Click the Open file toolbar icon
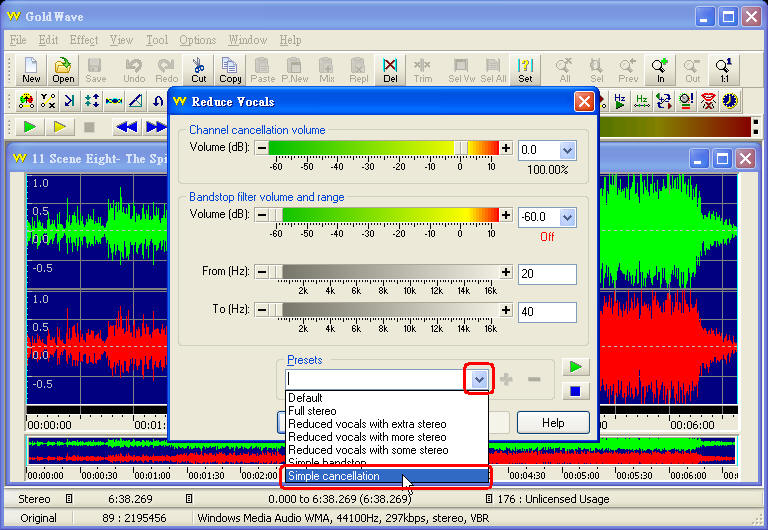The width and height of the screenshot is (768, 530). (x=63, y=70)
